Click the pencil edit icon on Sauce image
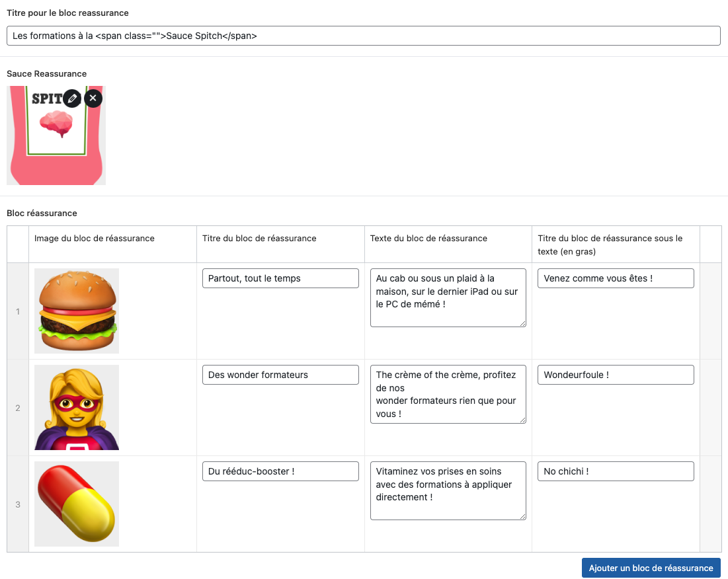 [72, 98]
